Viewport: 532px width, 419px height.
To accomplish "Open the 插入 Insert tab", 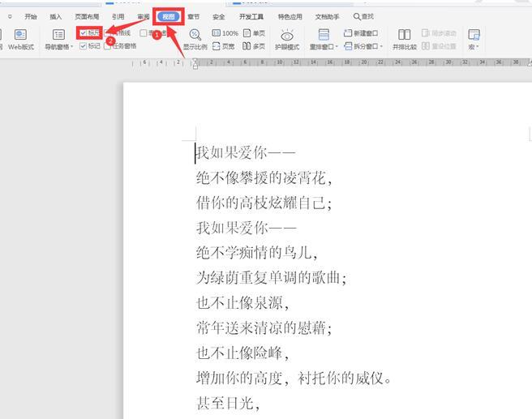I will coord(56,16).
